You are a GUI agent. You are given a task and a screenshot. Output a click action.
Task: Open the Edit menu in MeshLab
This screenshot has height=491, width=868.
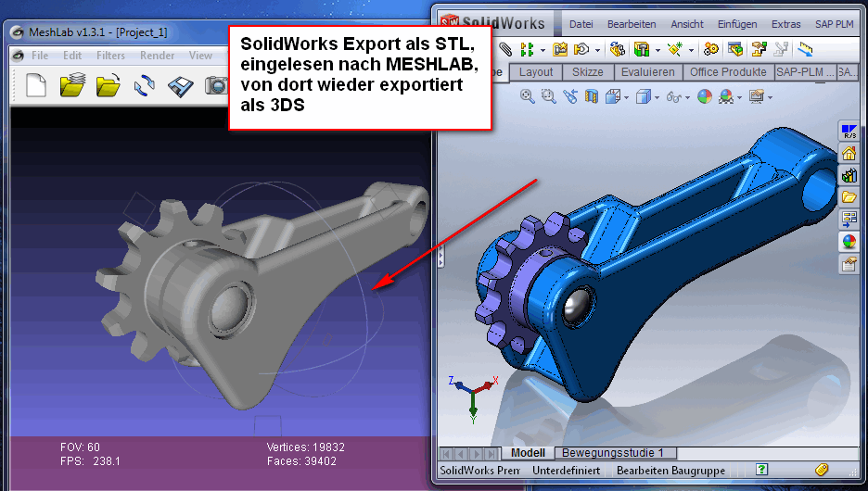tap(72, 56)
